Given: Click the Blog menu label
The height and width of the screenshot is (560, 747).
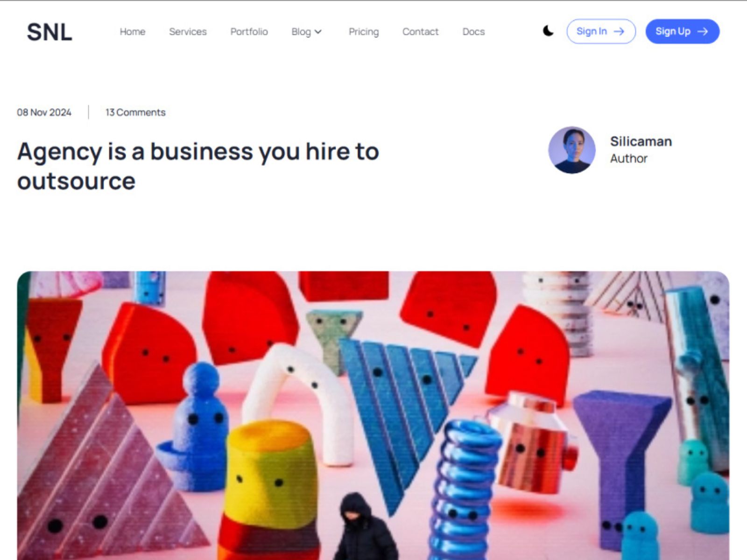Looking at the screenshot, I should [x=301, y=32].
